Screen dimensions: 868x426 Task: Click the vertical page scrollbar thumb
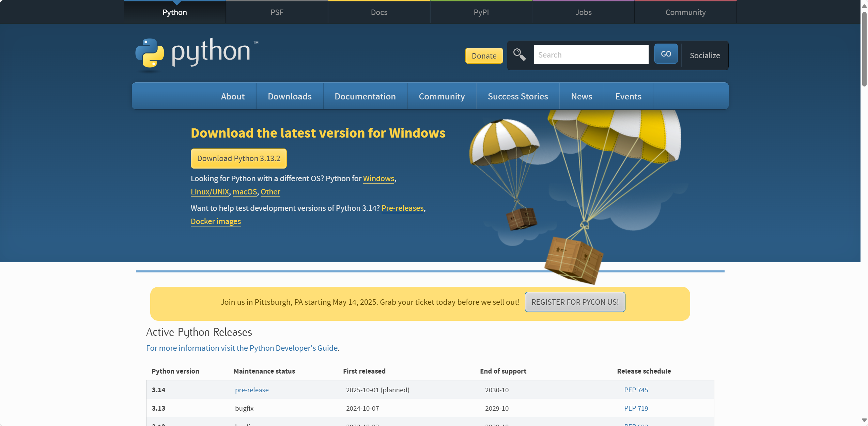pos(864,49)
